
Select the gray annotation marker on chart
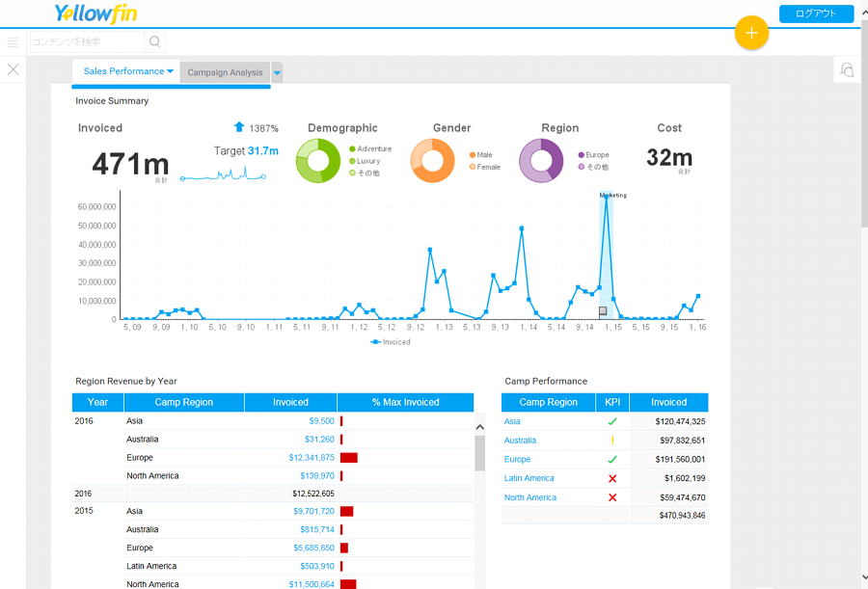603,311
